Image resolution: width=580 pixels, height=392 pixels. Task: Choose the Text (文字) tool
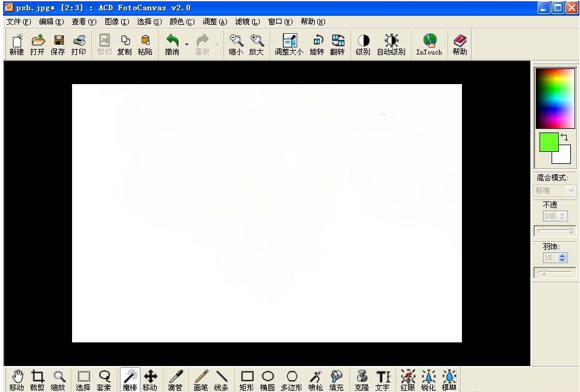pos(383,379)
